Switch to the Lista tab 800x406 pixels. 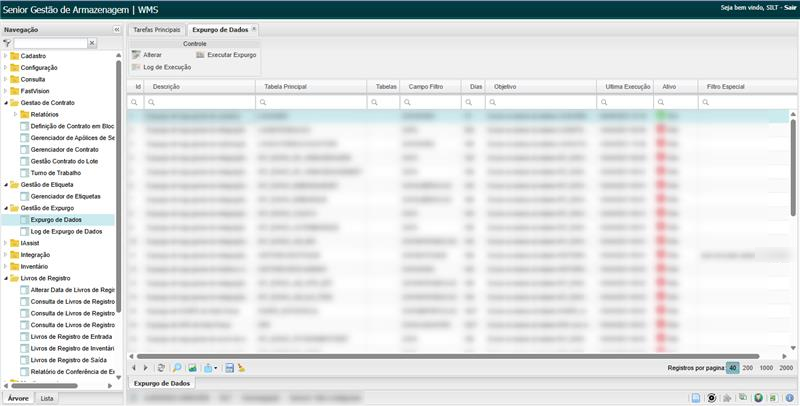47,398
